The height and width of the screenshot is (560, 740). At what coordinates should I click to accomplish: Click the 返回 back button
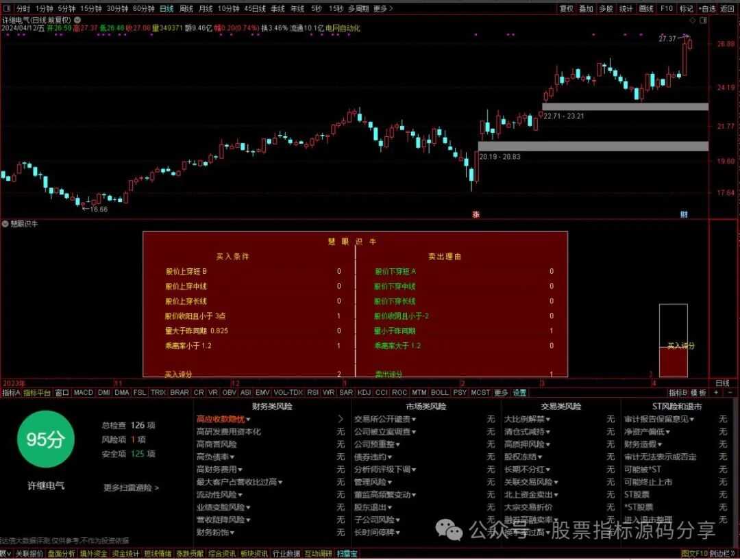[x=727, y=8]
